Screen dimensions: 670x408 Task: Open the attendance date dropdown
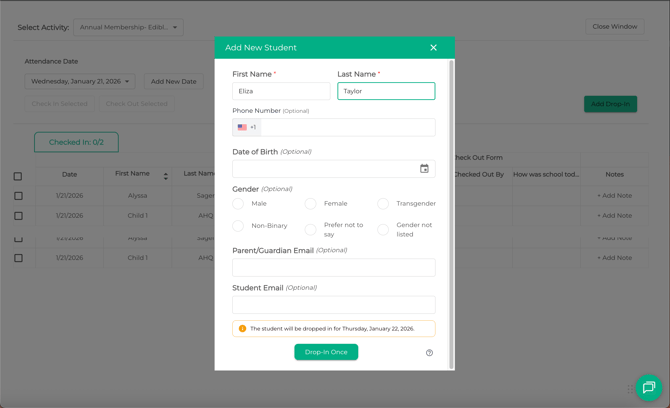click(80, 82)
